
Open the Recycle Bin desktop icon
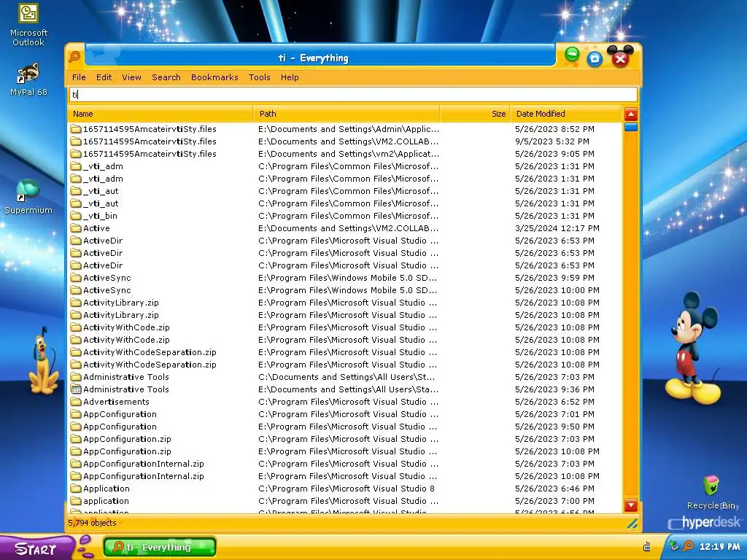(711, 492)
